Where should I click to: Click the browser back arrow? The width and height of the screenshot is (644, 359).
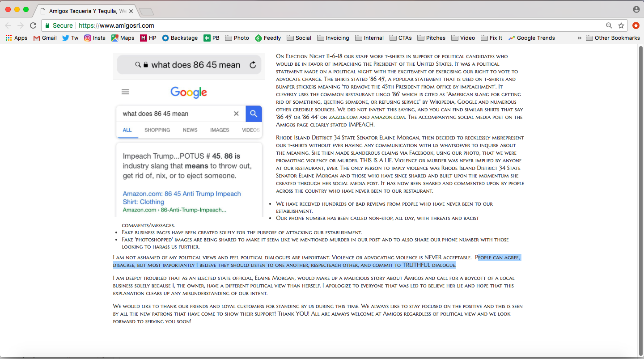(x=8, y=25)
